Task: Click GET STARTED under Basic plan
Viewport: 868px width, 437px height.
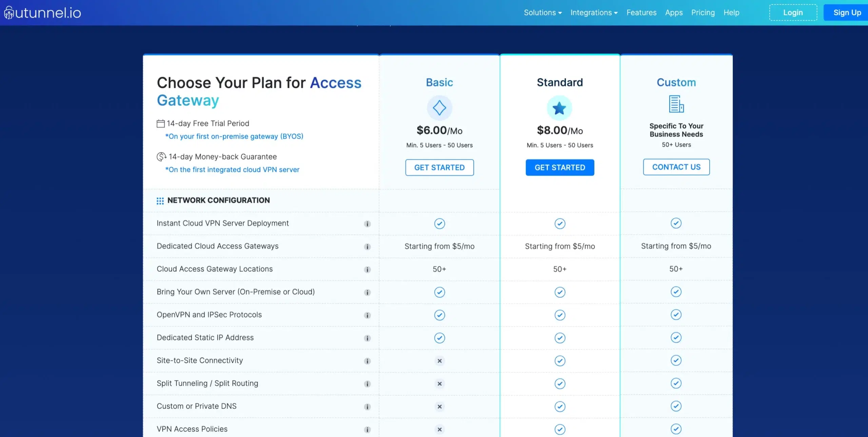Action: tap(439, 167)
